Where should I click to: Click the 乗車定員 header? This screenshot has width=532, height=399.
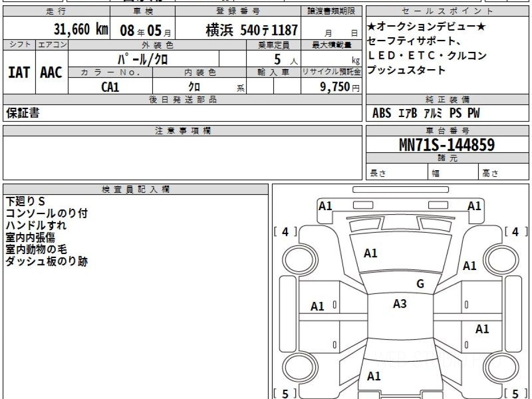coord(274,45)
